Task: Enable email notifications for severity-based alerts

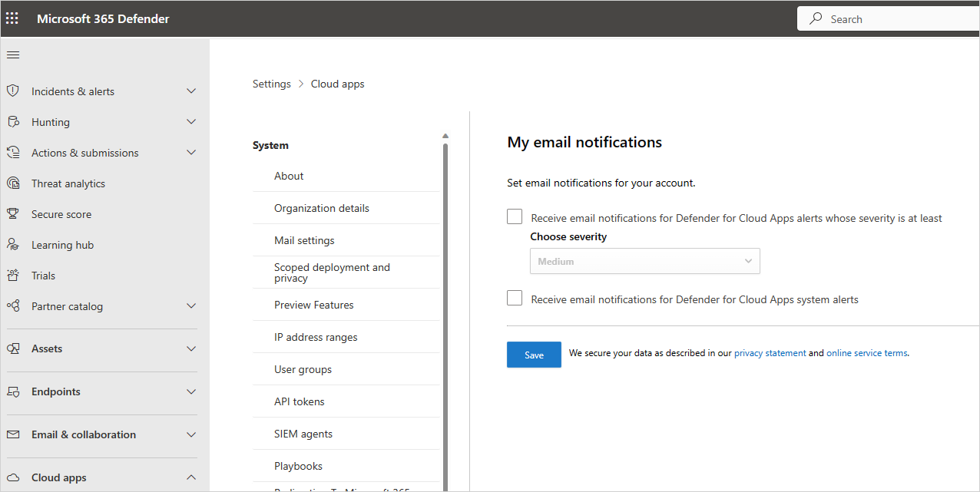Action: point(514,216)
